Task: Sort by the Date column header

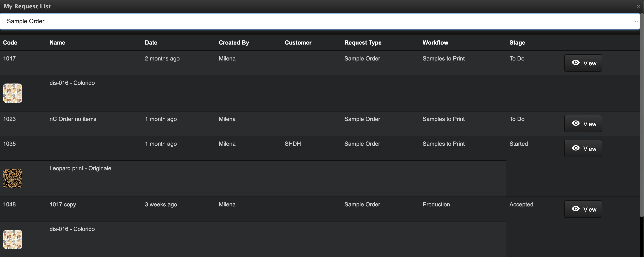Action: coord(151,43)
